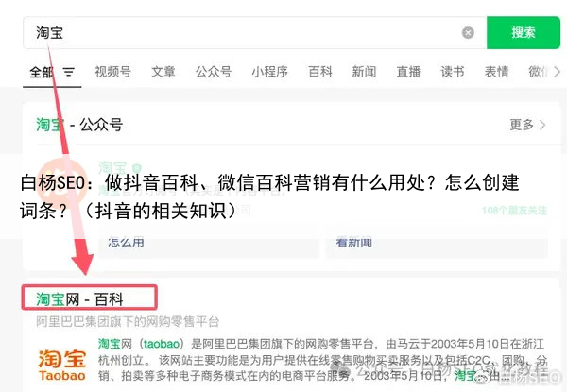Screen dimensions: 567x392
Task: Open the 直播 tab
Action: coord(408,72)
